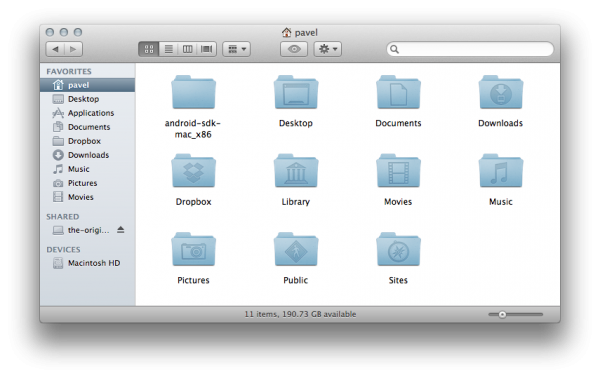Click the Quick Look eye button
This screenshot has height=378, width=600.
pyautogui.click(x=294, y=49)
